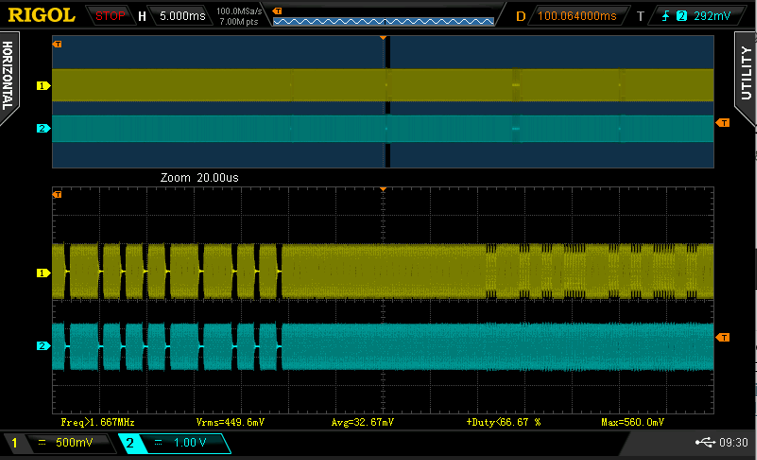Select the channel 2 1.00V scale tab
Screen dimensions: 757x460
175,443
